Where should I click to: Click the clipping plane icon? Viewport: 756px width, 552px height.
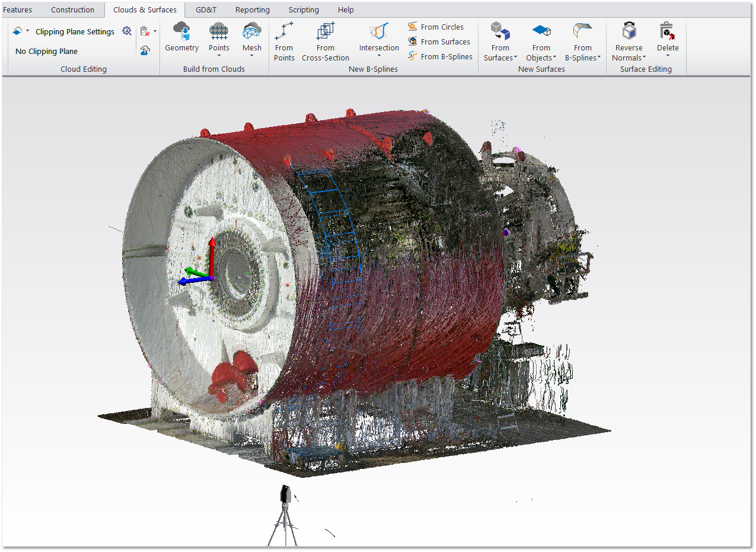17,31
